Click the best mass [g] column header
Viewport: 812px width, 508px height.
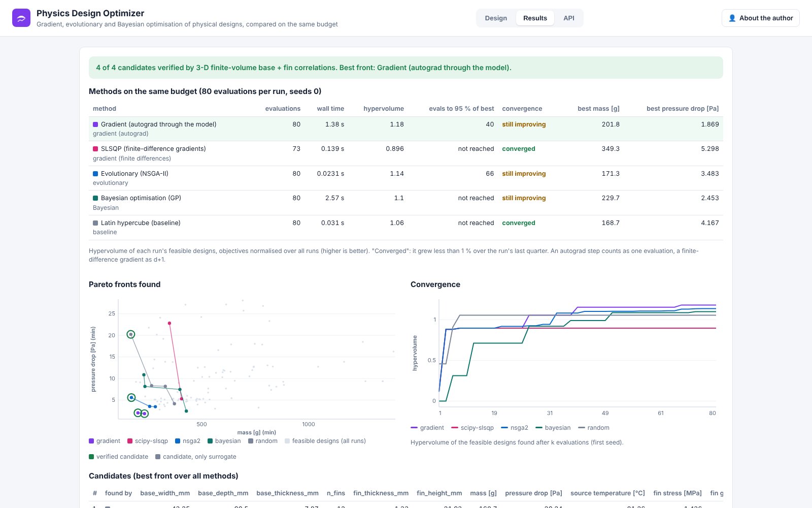point(598,109)
